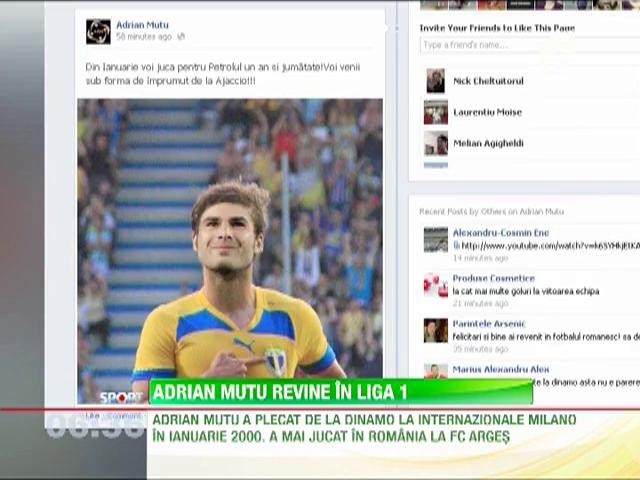Click Laurentiu Moise's profile thumbnail

click(436, 112)
